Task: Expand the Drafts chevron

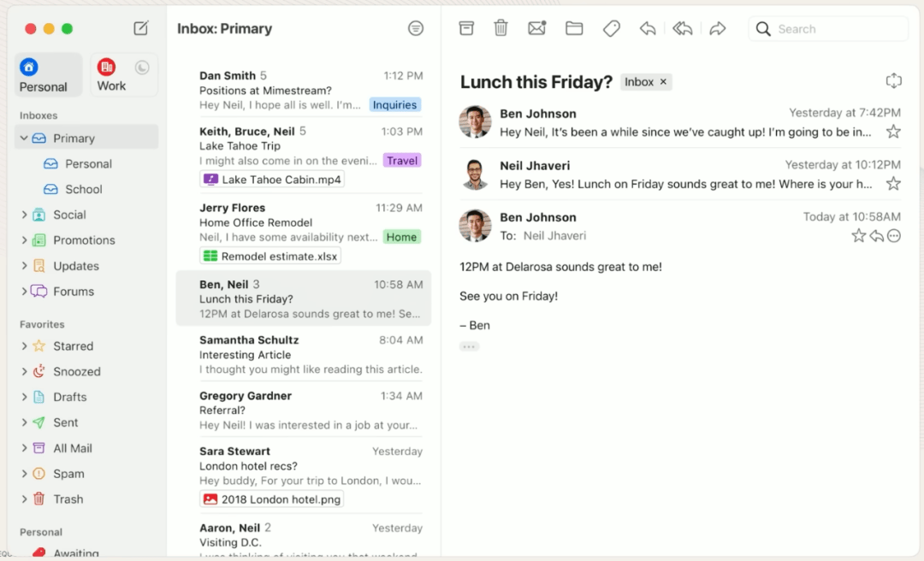Action: (24, 397)
